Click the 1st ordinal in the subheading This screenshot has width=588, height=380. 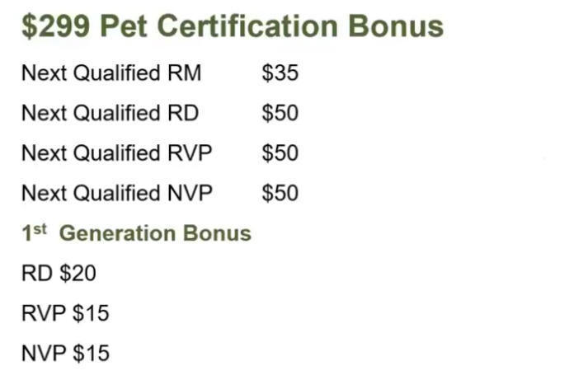(34, 232)
